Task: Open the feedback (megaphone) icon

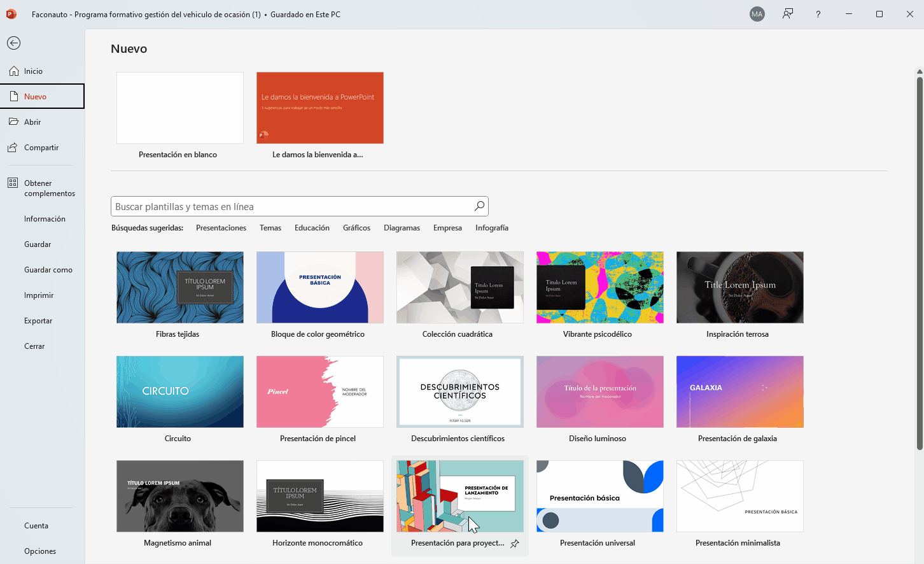Action: click(x=787, y=13)
